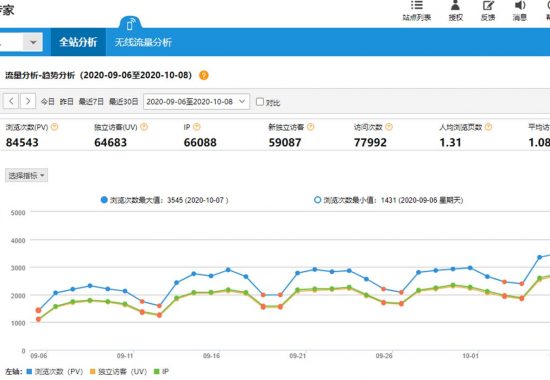Open the 反馈 feedback icon
Image resolution: width=550 pixels, height=380 pixels.
pos(488,6)
